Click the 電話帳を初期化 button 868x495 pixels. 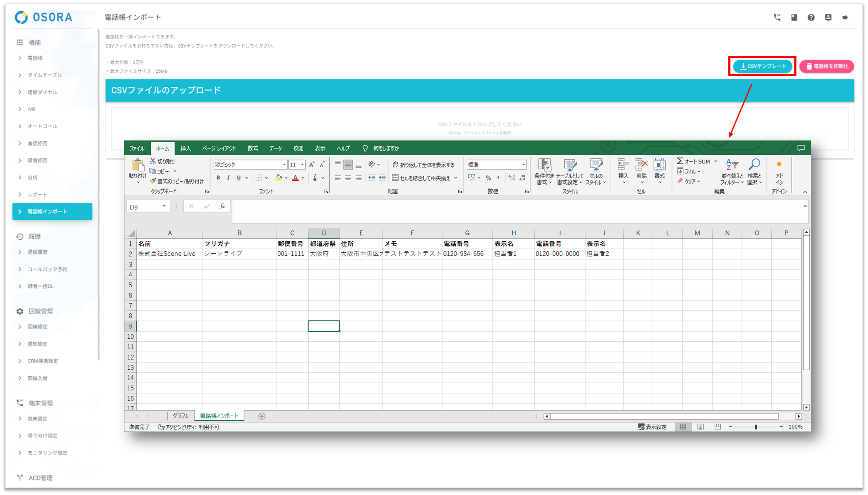827,66
